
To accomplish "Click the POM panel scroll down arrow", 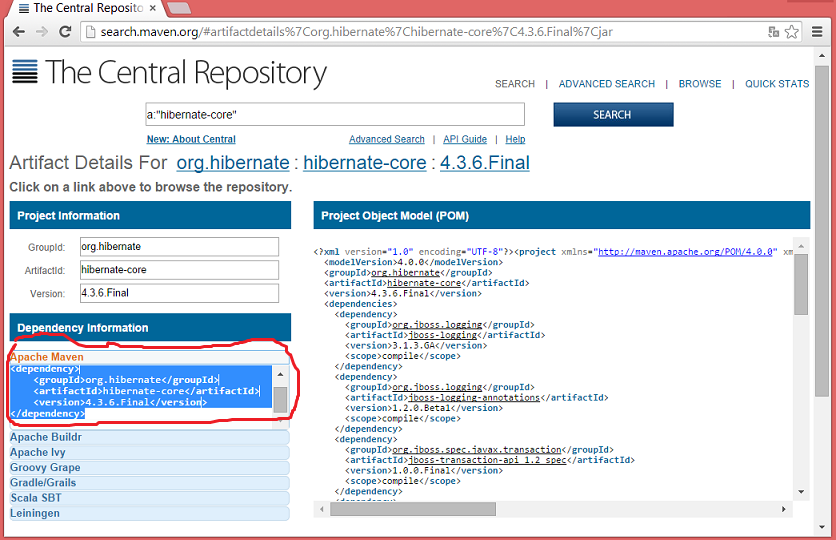I will coord(801,492).
